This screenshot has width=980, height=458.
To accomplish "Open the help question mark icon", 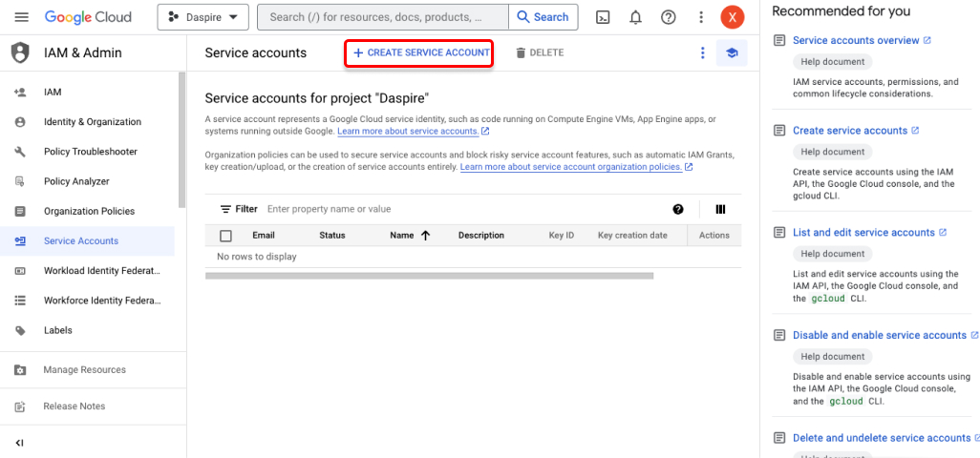I will [x=668, y=17].
